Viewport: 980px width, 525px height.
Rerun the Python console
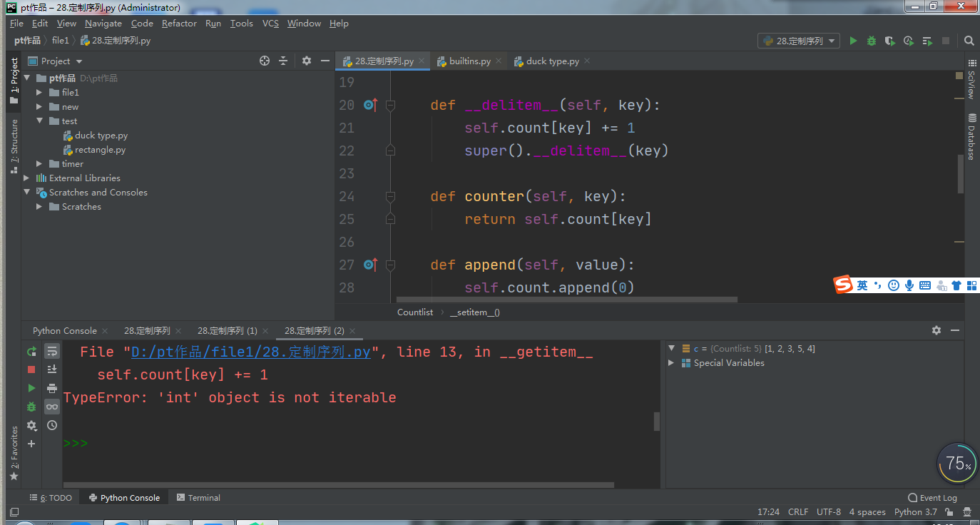click(x=31, y=351)
